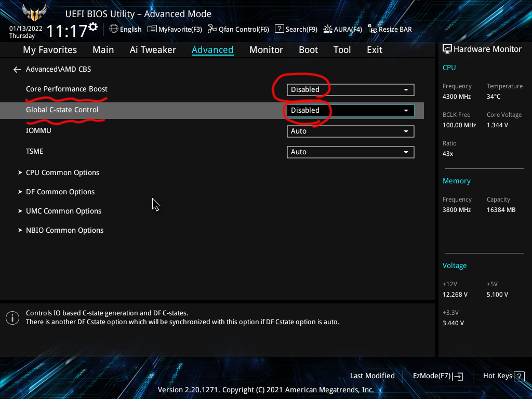Click the +12V reading 12.268 V
The height and width of the screenshot is (399, 532).
455,295
